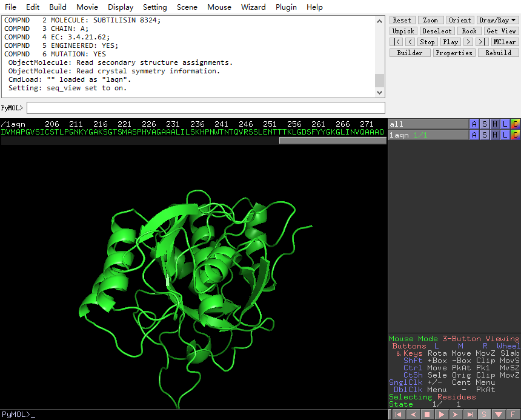Open the Show (S) menu for 1aqn
521x420 pixels.
(x=485, y=135)
